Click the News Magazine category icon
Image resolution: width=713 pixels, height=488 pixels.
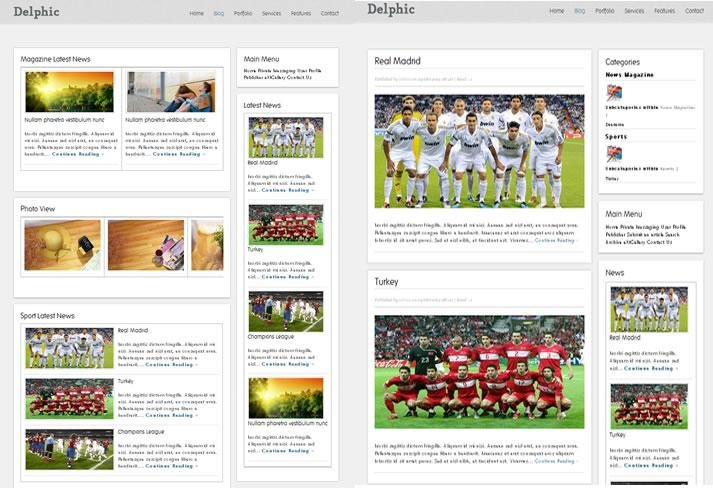(x=614, y=93)
